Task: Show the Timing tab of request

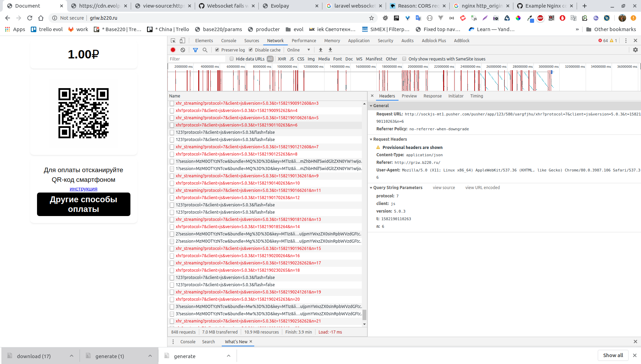Action: click(x=476, y=96)
